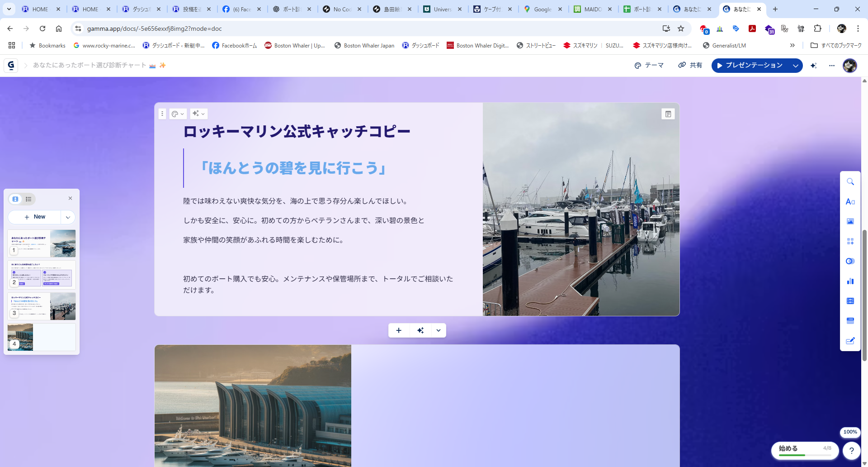This screenshot has width=868, height=467.
Task: Open the charts insert panel
Action: point(850,281)
